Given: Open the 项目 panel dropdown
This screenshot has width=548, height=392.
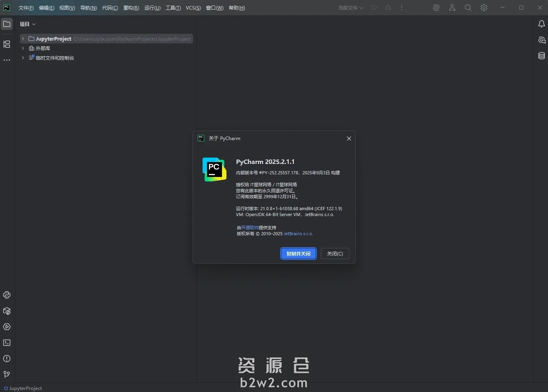Looking at the screenshot, I should click(34, 24).
